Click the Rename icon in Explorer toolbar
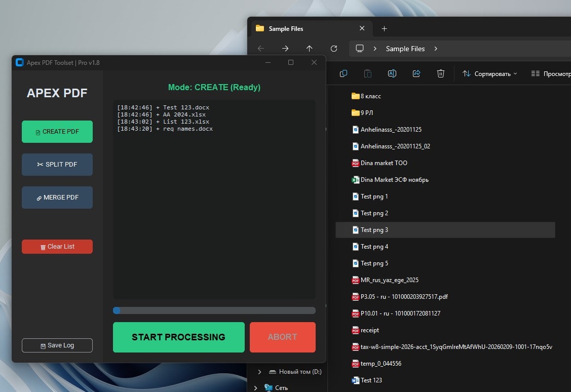The image size is (571, 392). tap(392, 73)
